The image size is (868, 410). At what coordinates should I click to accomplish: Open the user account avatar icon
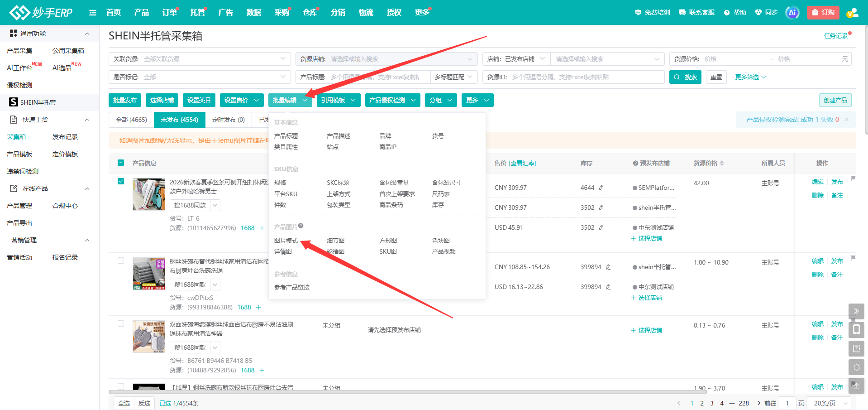[852, 13]
